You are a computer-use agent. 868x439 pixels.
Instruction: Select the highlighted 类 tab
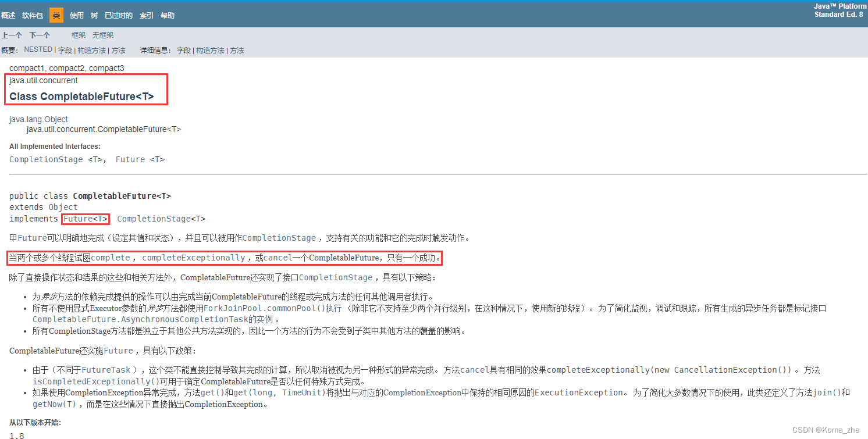pyautogui.click(x=56, y=16)
